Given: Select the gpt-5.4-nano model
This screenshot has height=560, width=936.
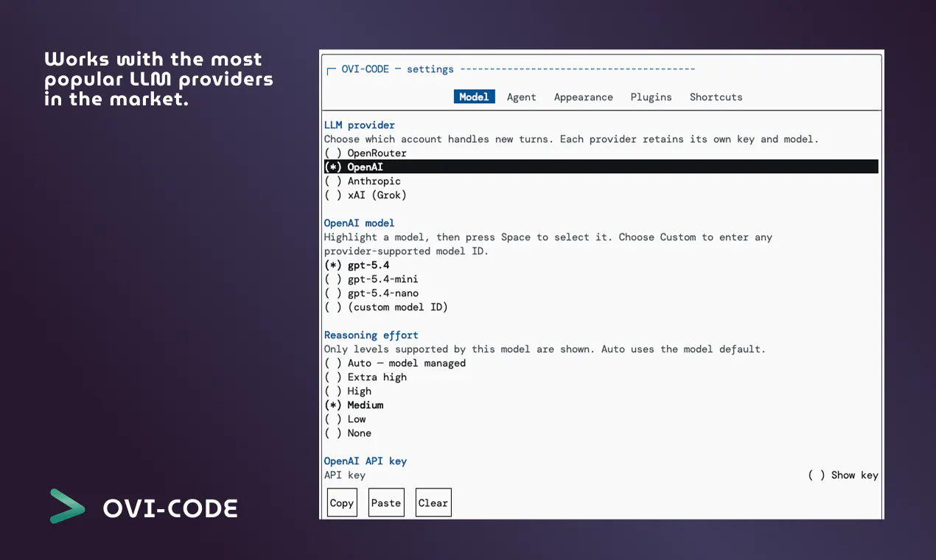Looking at the screenshot, I should point(371,293).
